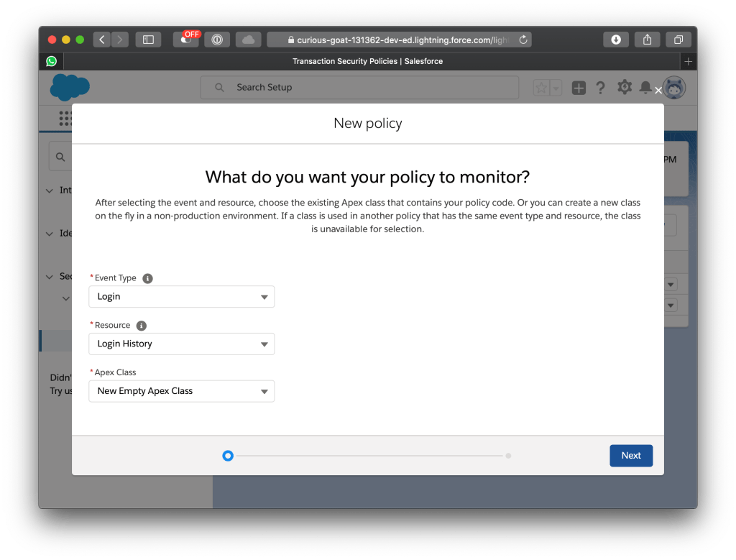Open the Event Type dropdown
Viewport: 736px width, 560px height.
click(x=181, y=297)
